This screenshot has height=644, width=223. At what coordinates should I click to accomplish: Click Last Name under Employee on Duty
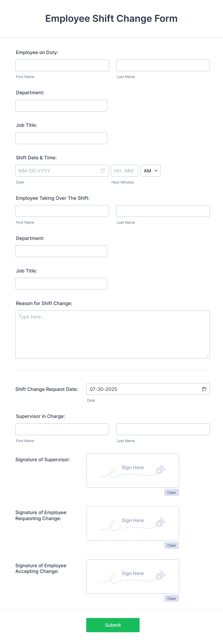coord(163,65)
